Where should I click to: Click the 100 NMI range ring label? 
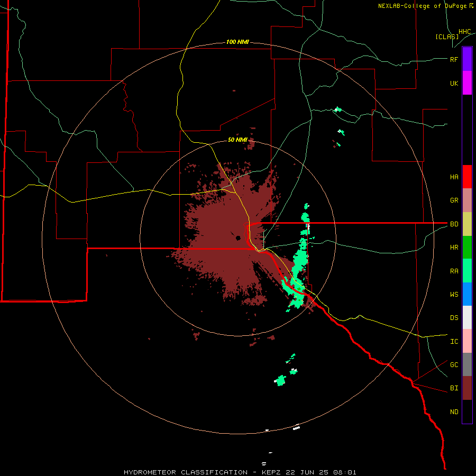[237, 42]
